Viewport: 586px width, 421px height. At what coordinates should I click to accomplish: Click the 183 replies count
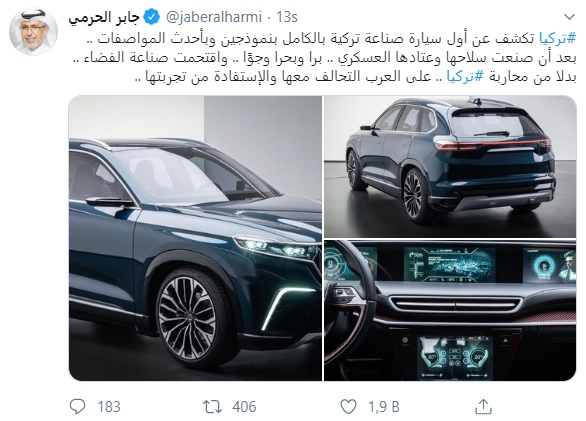[x=109, y=407]
